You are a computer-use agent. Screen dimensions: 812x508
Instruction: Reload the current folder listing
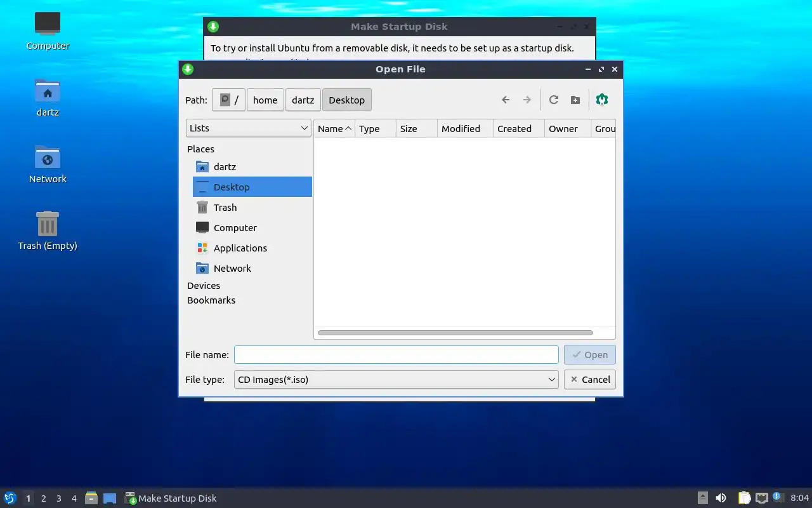554,100
